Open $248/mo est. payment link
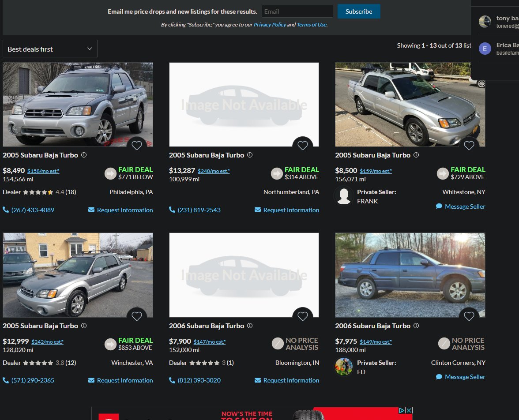The height and width of the screenshot is (420, 519). (214, 171)
